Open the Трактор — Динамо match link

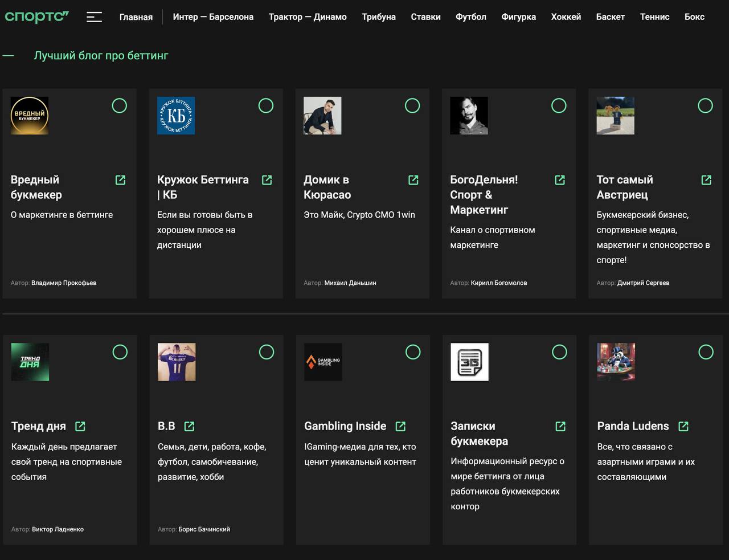coord(308,17)
